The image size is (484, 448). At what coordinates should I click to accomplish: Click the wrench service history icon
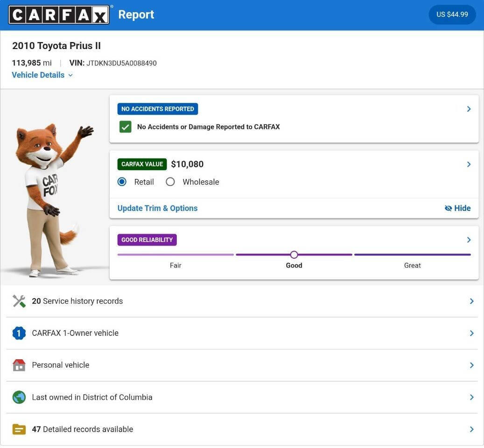pyautogui.click(x=19, y=301)
